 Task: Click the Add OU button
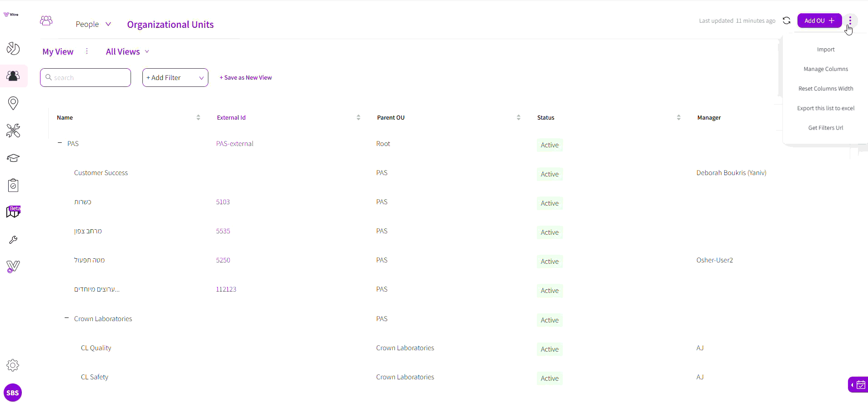(819, 20)
